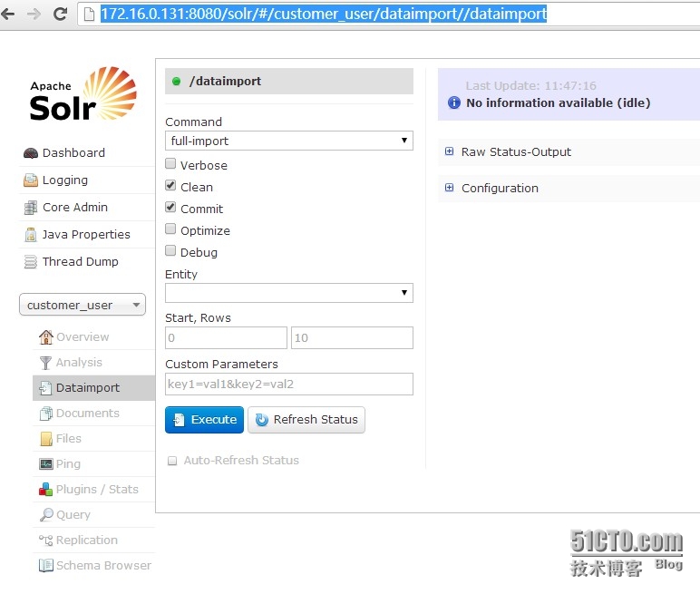
Task: Open core Overview page
Action: point(83,337)
